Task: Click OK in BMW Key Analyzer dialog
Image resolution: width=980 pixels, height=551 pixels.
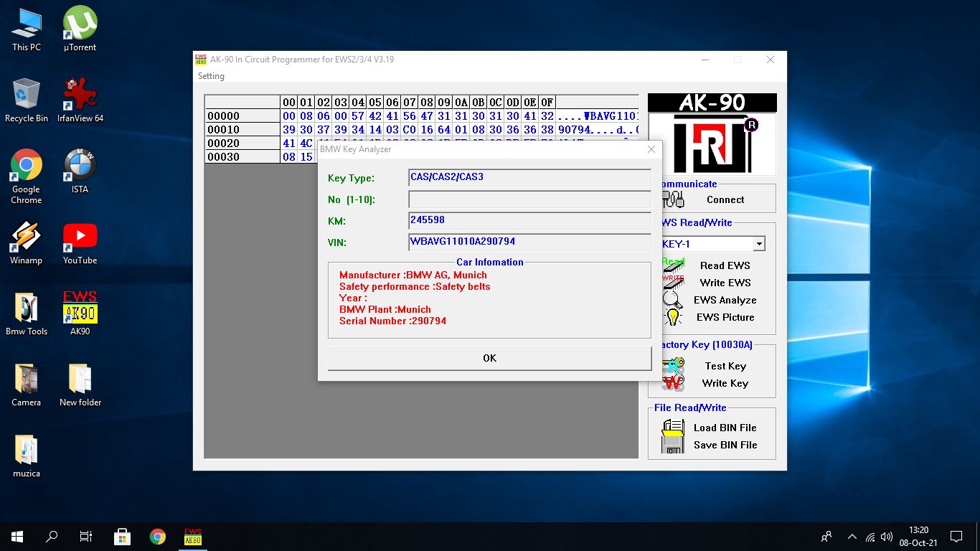Action: (489, 358)
